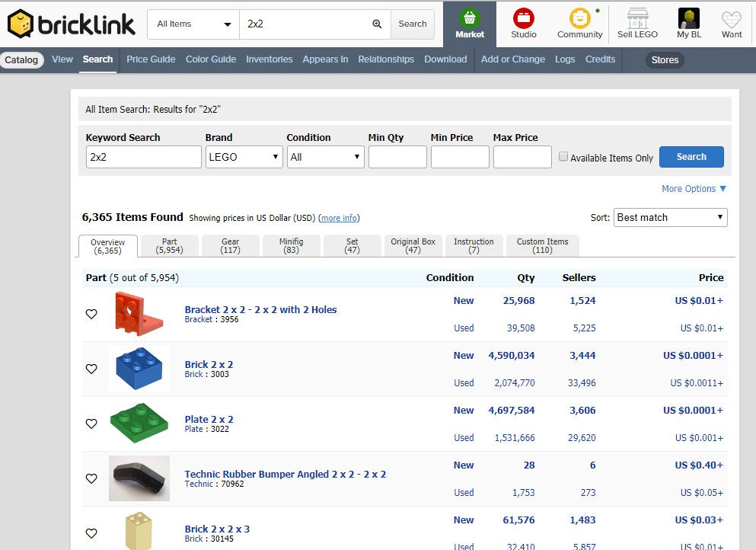Open the View menu item

pos(62,59)
